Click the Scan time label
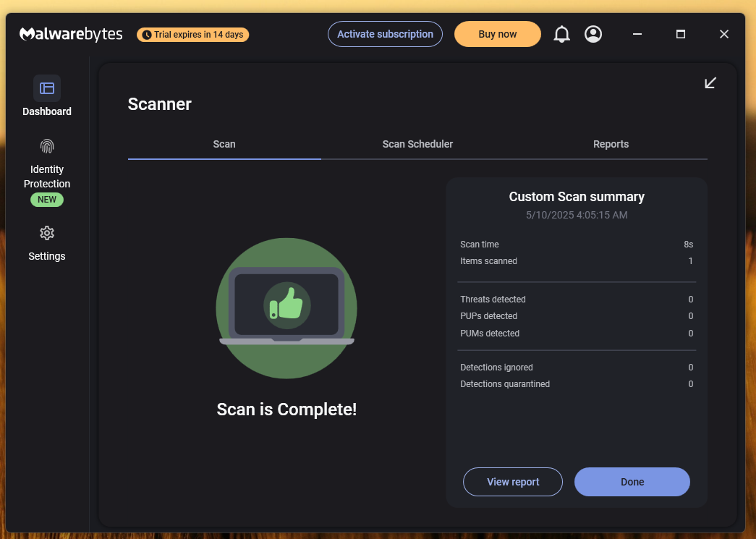 [x=479, y=245]
